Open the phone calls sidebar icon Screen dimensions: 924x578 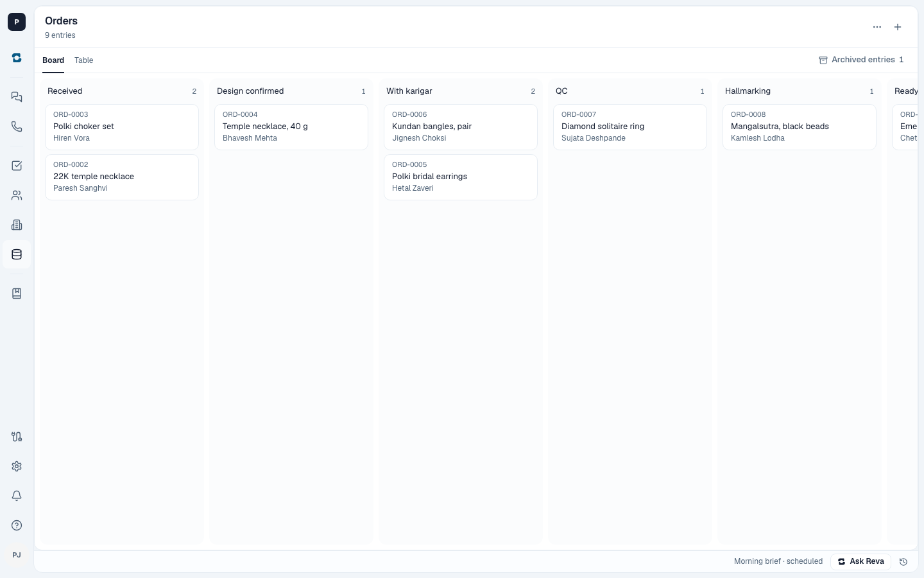[x=17, y=127]
